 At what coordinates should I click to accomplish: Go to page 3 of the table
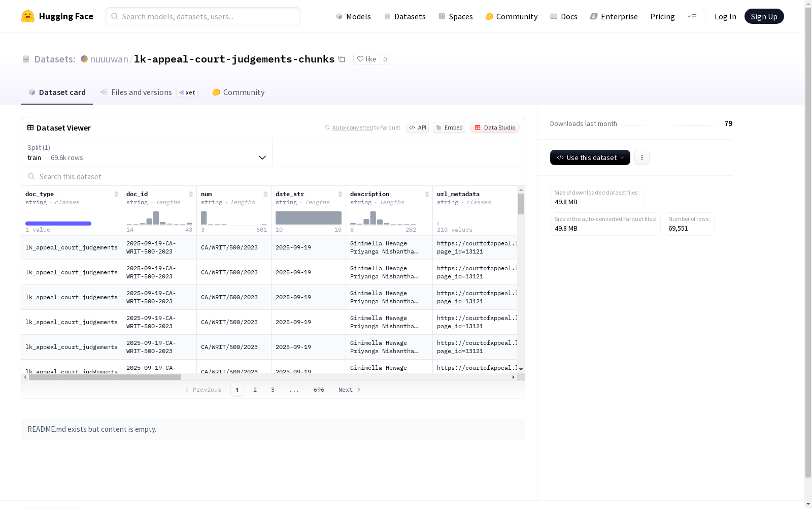click(x=273, y=390)
